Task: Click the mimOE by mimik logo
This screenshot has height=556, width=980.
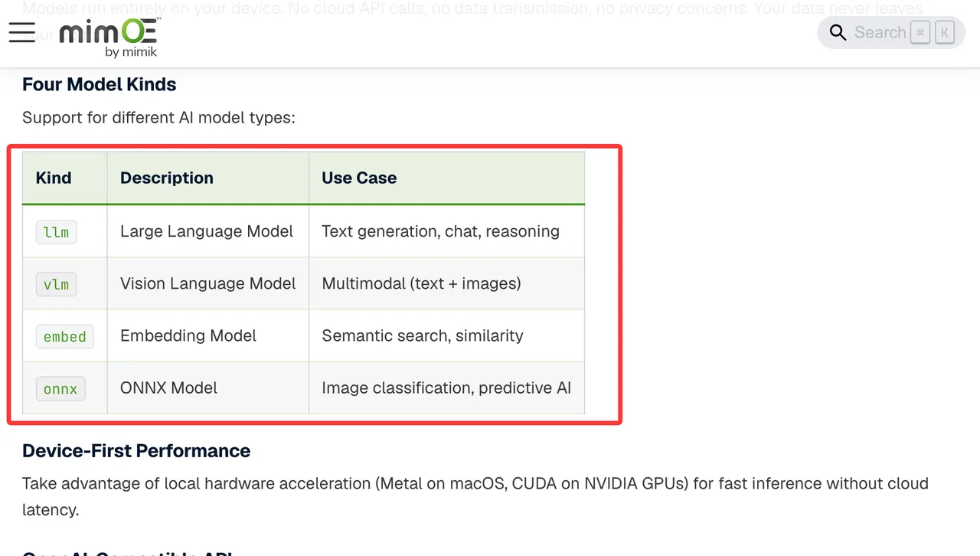Action: (109, 36)
